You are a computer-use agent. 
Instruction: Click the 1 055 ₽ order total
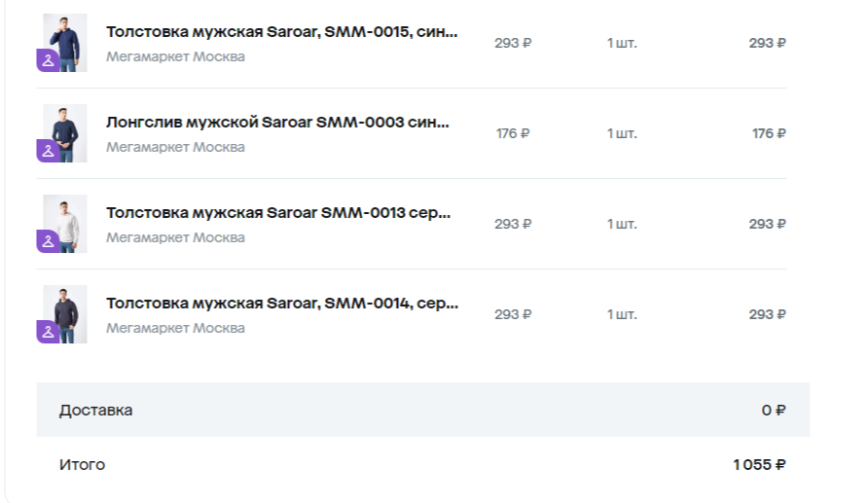pyautogui.click(x=759, y=464)
